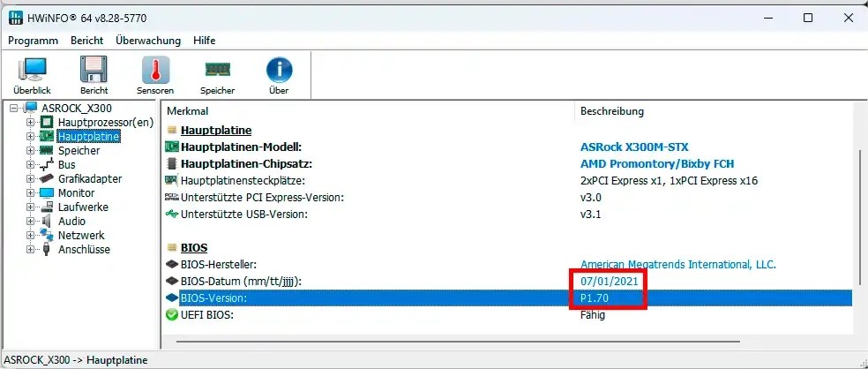Screen dimensions: 868x369
Task: Select Bus in the tree
Action: tap(66, 164)
